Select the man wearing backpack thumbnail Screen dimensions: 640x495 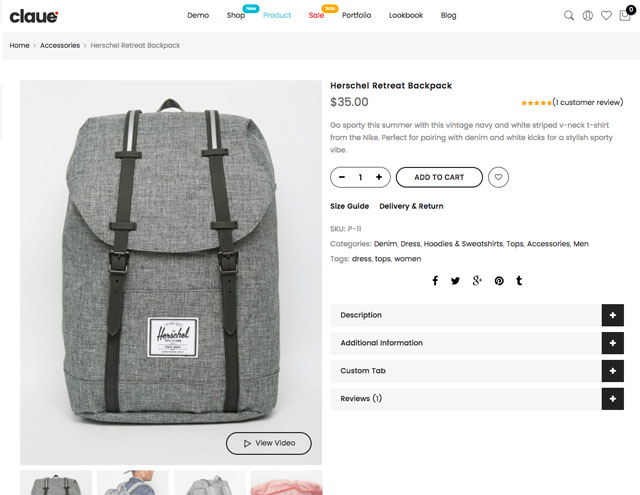(x=133, y=482)
